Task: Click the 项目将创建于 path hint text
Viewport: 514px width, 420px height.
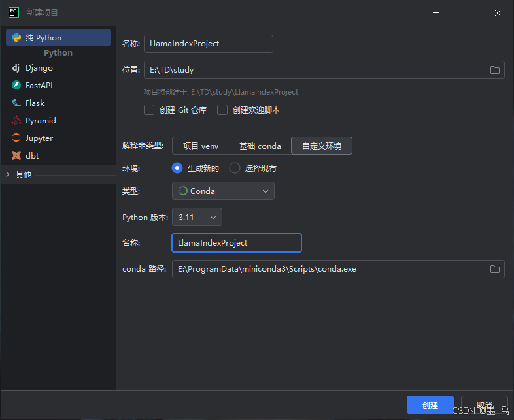Action: pos(221,92)
